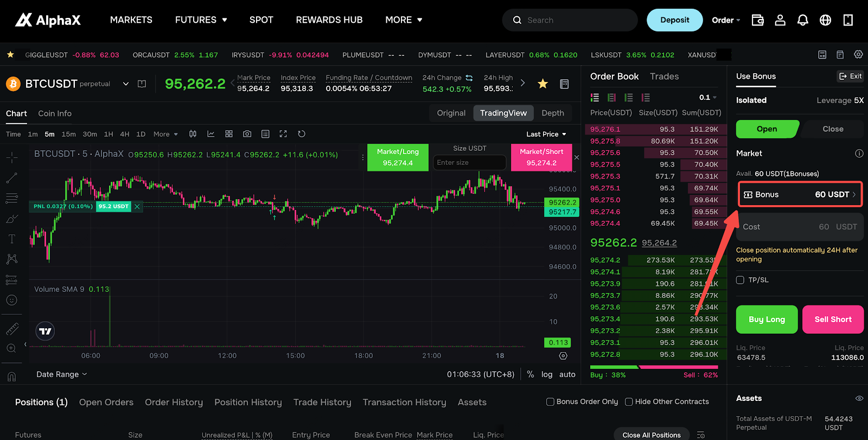The height and width of the screenshot is (440, 868).
Task: Toggle the BTCUSDT favorite gold star
Action: 542,84
